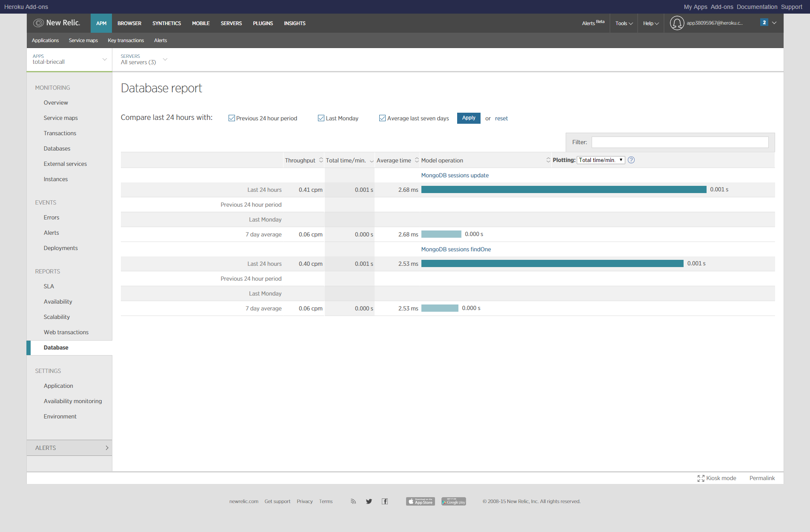Sort by the Total time/min. column
This screenshot has width=810, height=532.
point(349,160)
